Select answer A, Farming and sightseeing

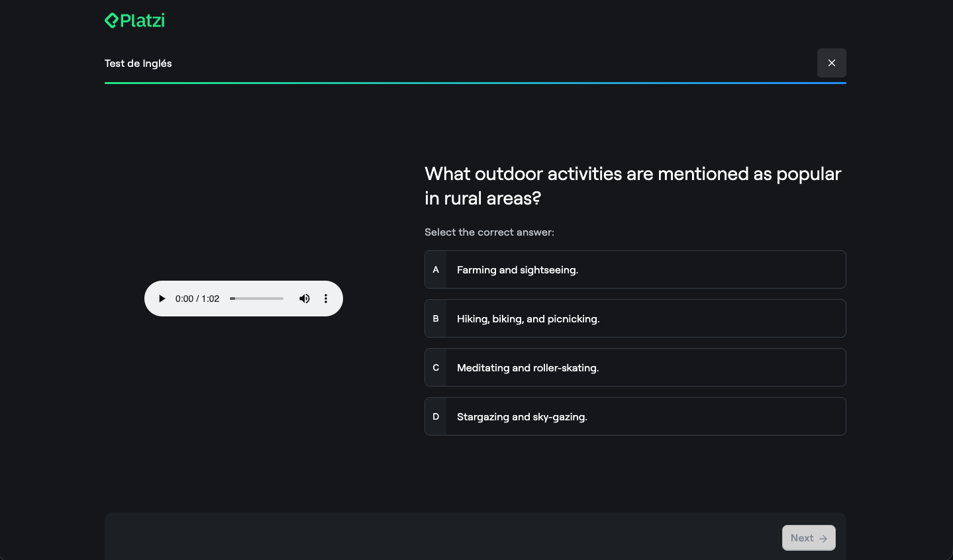click(634, 269)
